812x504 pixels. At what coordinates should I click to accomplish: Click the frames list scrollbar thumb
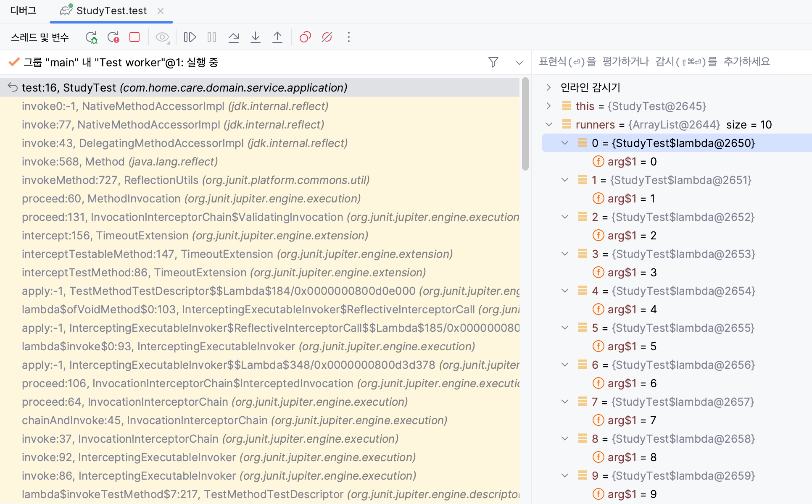[x=525, y=124]
